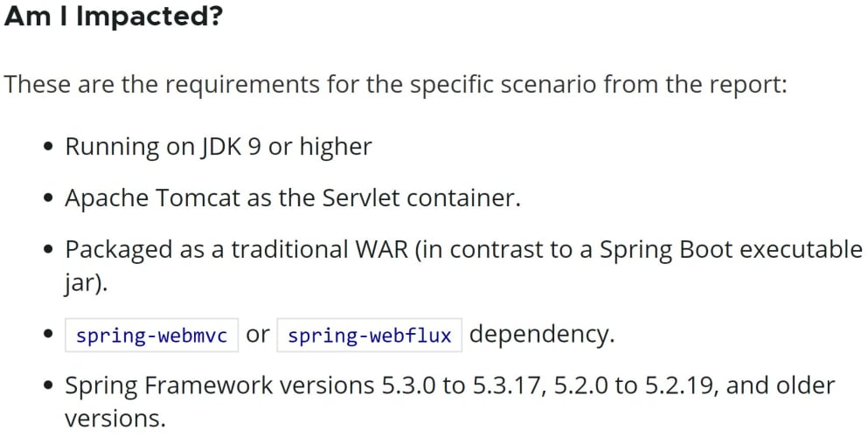This screenshot has width=868, height=437.
Task: Click the bullet dot before "Spring Framework"
Action: point(50,385)
